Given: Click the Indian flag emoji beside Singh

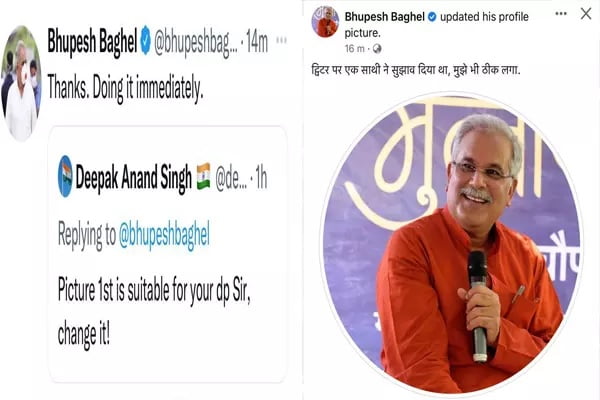Looking at the screenshot, I should tap(204, 176).
